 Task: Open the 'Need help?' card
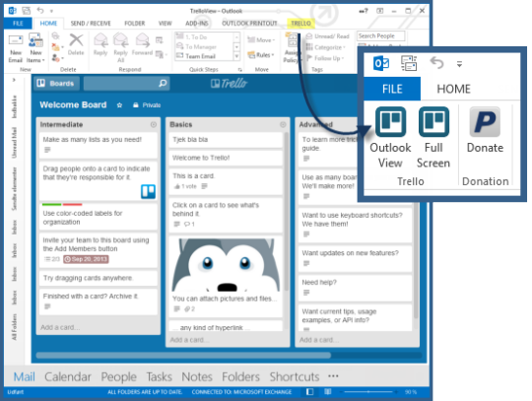pyautogui.click(x=355, y=288)
